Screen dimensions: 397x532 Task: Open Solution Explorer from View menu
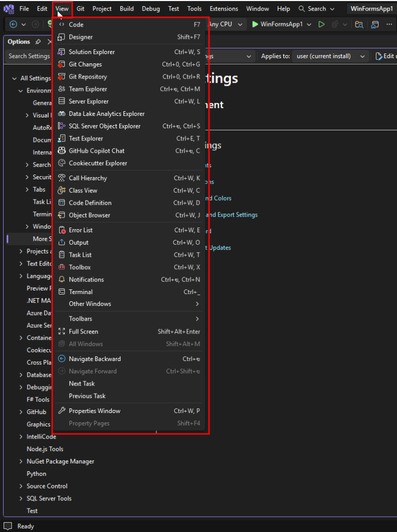pos(129,52)
